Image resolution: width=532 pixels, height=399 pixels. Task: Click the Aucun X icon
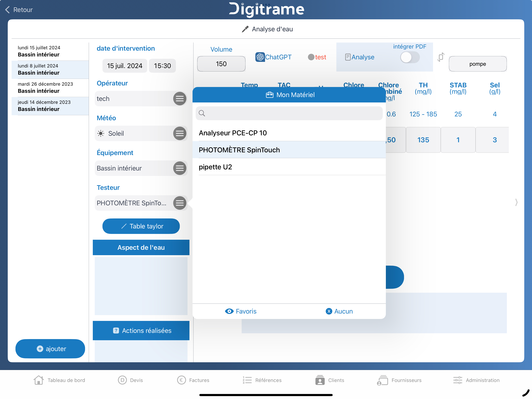point(329,311)
